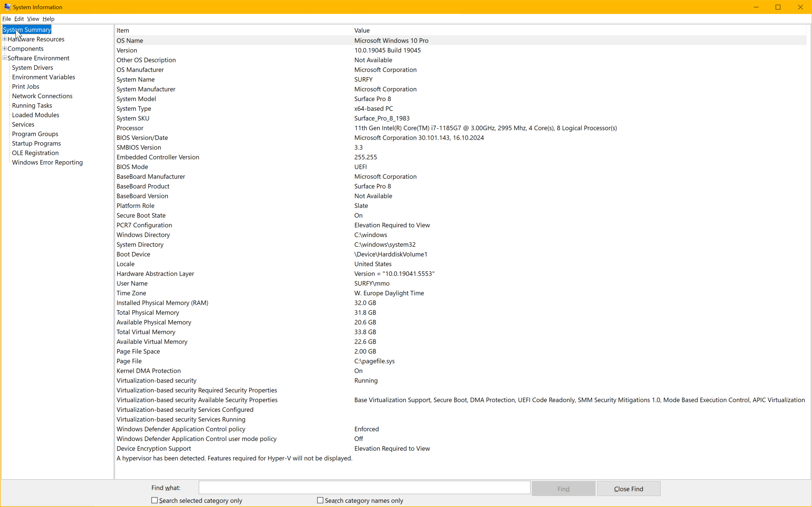Image resolution: width=812 pixels, height=507 pixels.
Task: Click the Value column header
Action: coord(362,30)
